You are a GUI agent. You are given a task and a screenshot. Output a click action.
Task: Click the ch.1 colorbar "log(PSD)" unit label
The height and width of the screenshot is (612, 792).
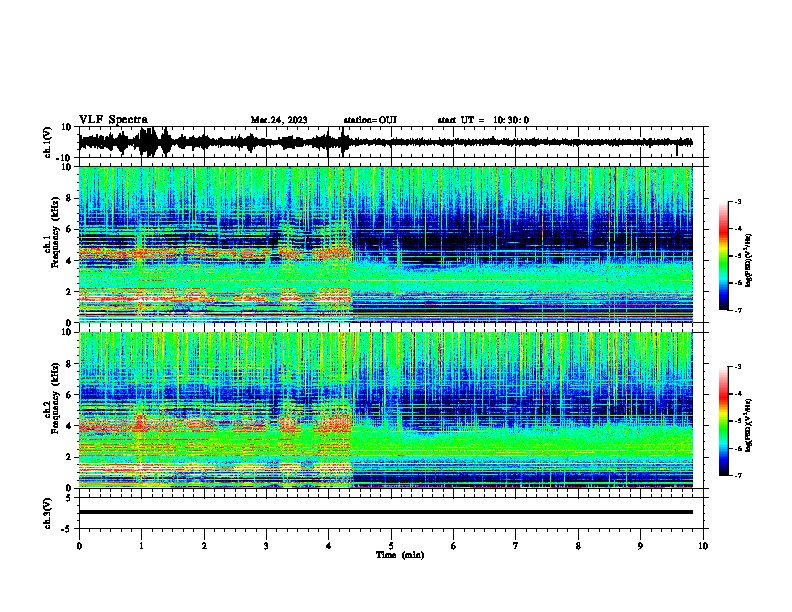[749, 261]
